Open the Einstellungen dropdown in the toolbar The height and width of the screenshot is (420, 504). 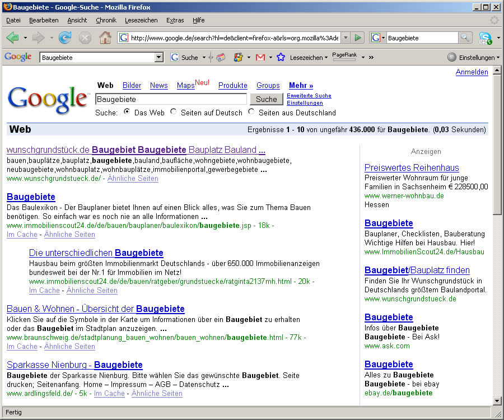coord(498,58)
